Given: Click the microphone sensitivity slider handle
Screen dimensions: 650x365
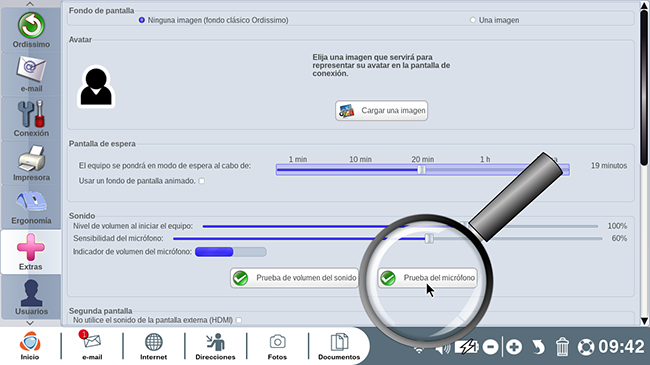Looking at the screenshot, I should [x=429, y=238].
